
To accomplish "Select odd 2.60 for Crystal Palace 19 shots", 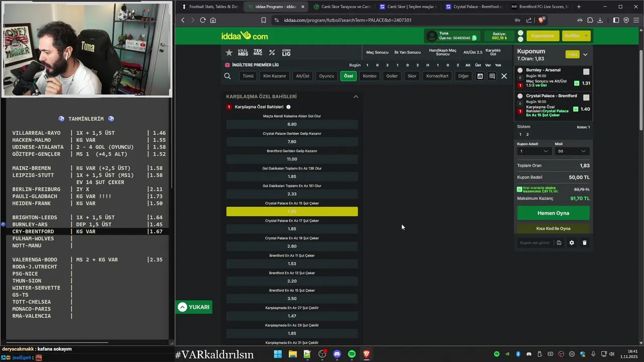I will pyautogui.click(x=292, y=246).
